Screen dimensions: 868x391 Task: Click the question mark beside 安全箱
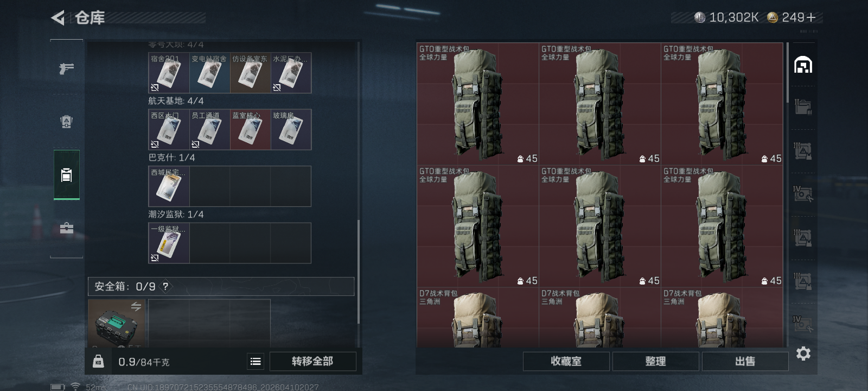point(165,286)
